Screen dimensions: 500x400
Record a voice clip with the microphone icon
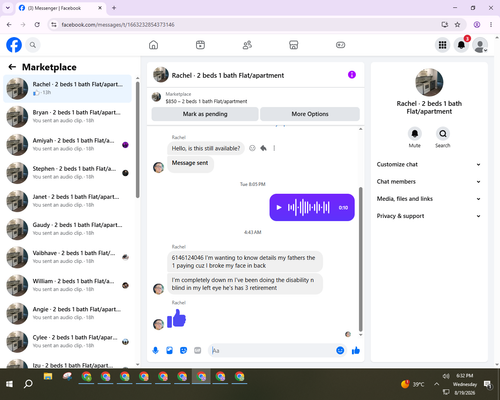coord(155,350)
